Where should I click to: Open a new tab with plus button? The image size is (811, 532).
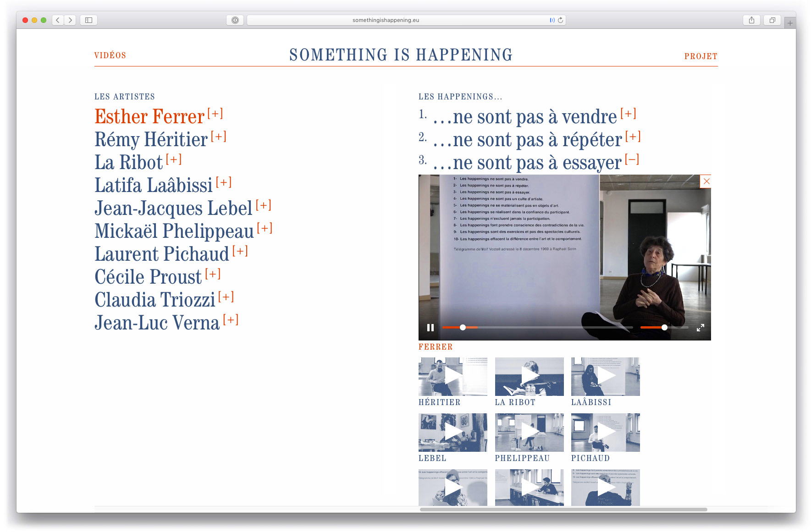tap(789, 23)
